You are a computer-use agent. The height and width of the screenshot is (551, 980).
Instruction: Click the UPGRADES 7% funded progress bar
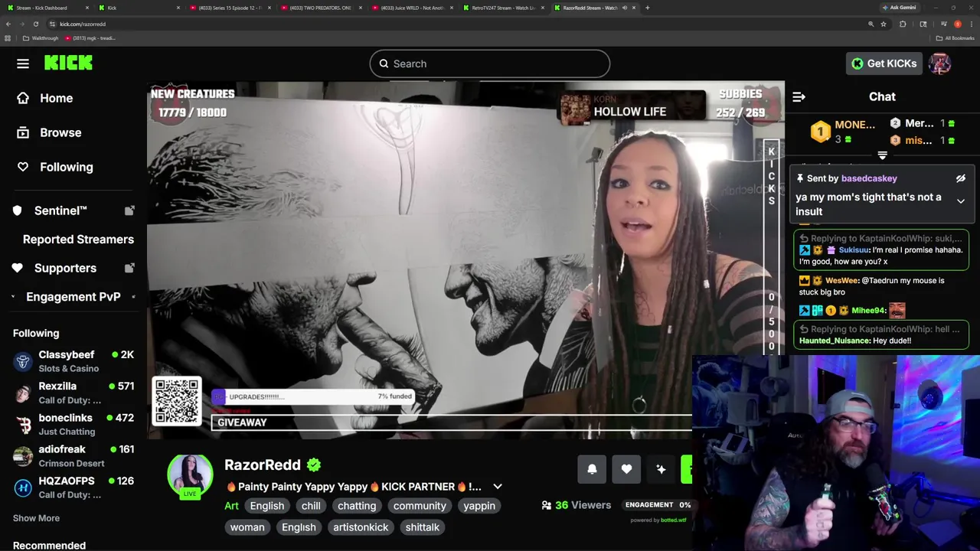(x=313, y=396)
